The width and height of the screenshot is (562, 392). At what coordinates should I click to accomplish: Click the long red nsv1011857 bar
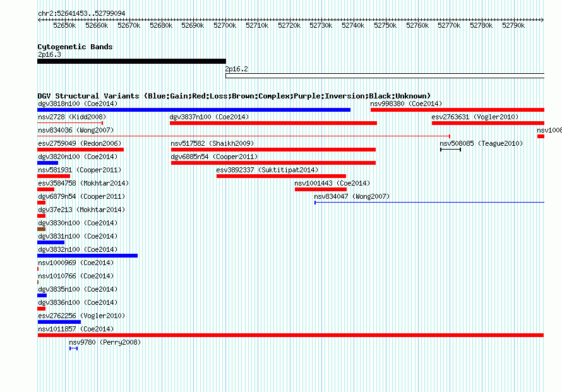290,335
